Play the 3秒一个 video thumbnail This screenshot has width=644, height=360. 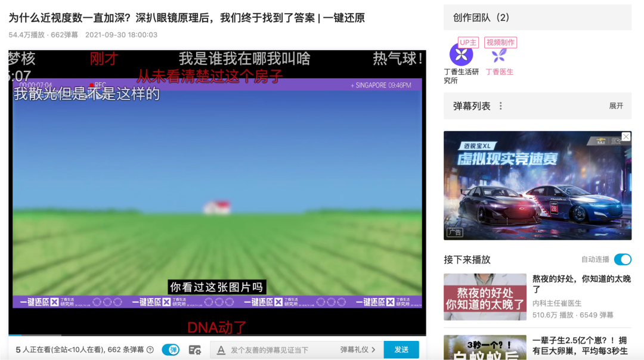pyautogui.click(x=485, y=347)
